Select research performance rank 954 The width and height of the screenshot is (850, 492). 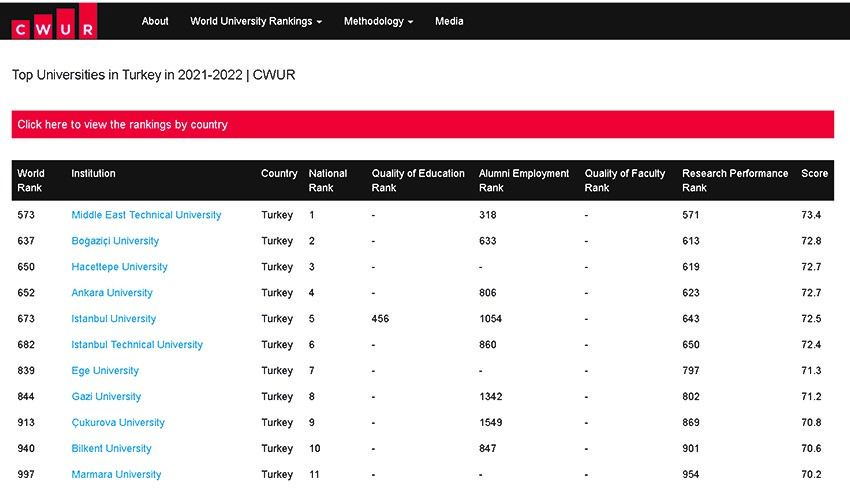pyautogui.click(x=691, y=475)
